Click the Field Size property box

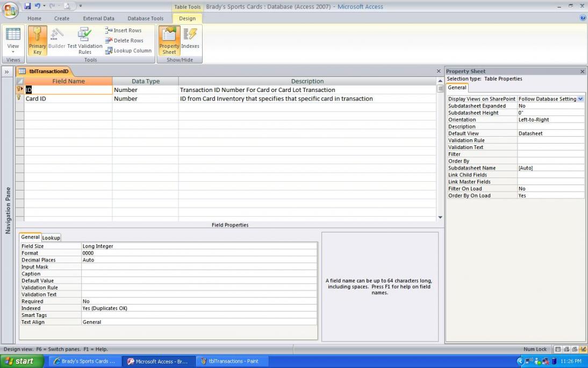pyautogui.click(x=199, y=246)
